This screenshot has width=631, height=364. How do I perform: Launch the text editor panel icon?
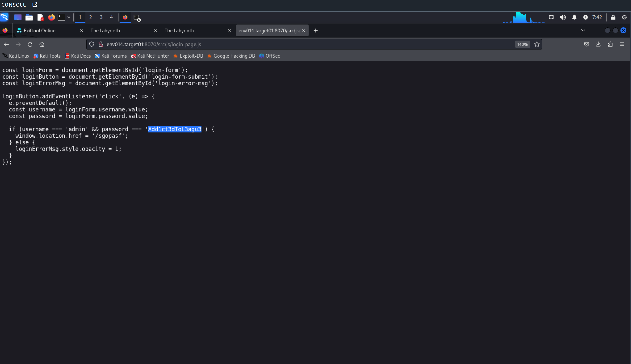(41, 17)
